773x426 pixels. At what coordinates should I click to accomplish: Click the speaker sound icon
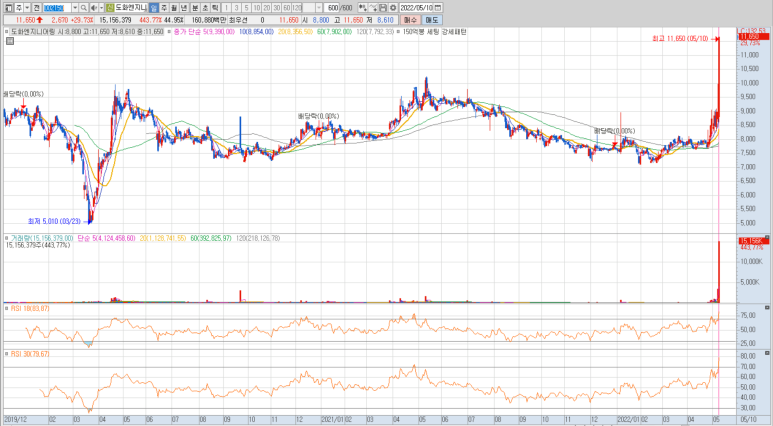click(x=94, y=8)
